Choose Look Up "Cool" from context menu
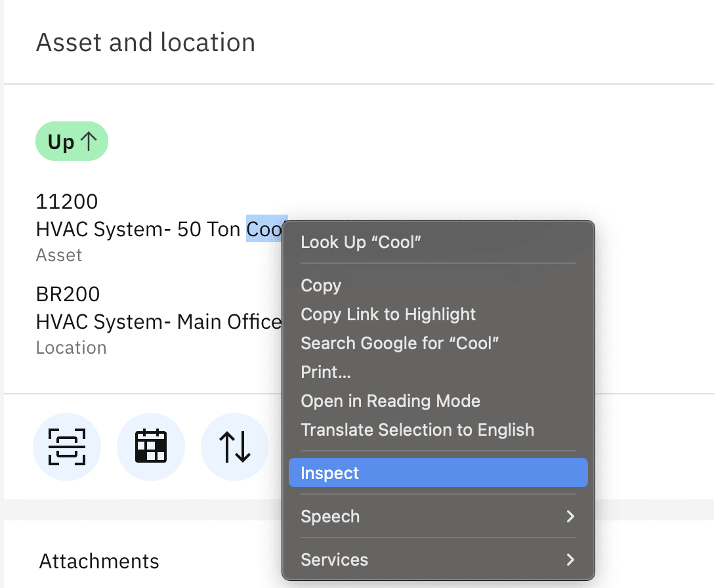 click(x=360, y=242)
